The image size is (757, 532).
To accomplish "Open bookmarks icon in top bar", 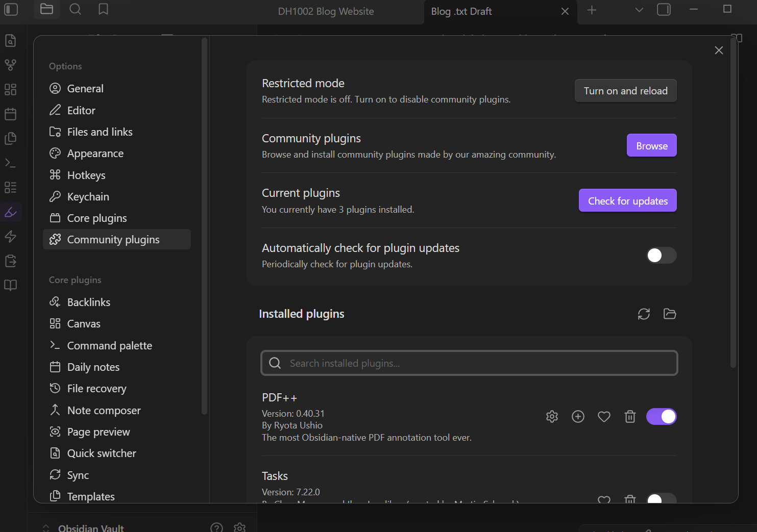I will point(103,10).
